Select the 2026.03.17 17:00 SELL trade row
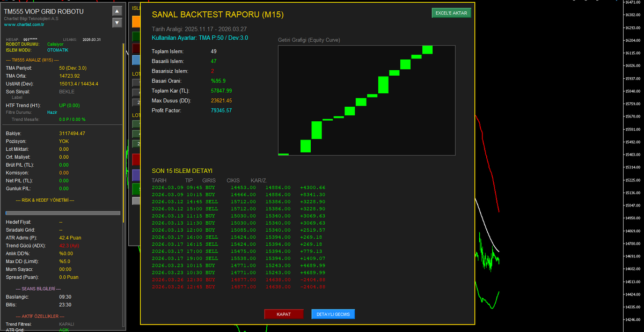 239,251
